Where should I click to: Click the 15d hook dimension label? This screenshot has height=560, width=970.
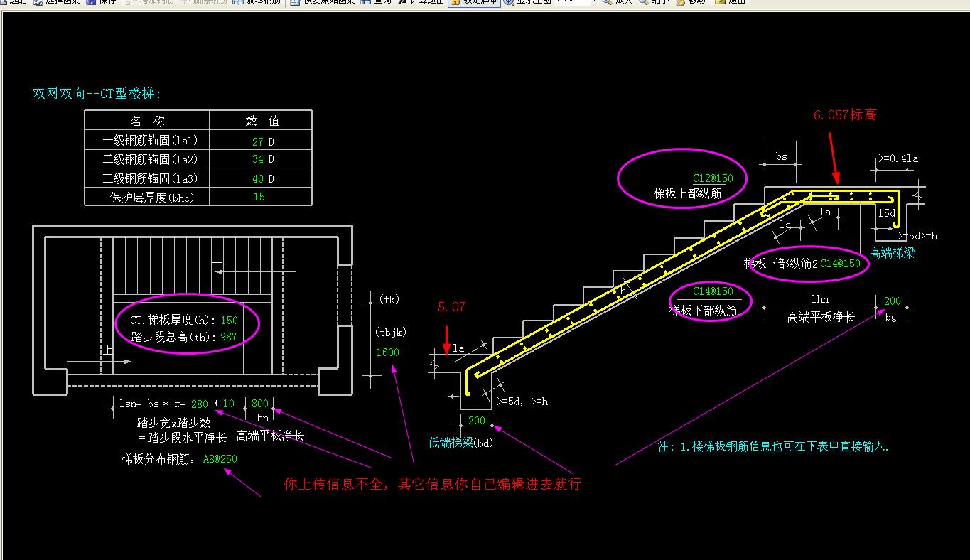(887, 212)
